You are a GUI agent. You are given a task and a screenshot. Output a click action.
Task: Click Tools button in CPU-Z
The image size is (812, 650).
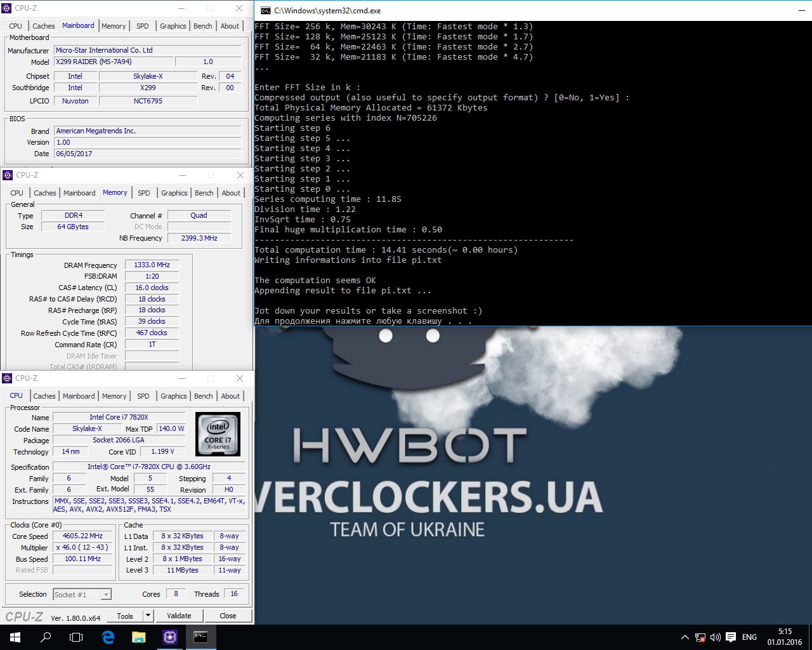pos(125,616)
